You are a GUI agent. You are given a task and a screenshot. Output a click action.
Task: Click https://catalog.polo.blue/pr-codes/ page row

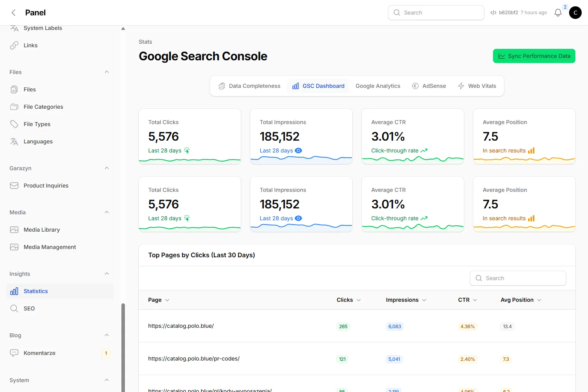pos(357,359)
